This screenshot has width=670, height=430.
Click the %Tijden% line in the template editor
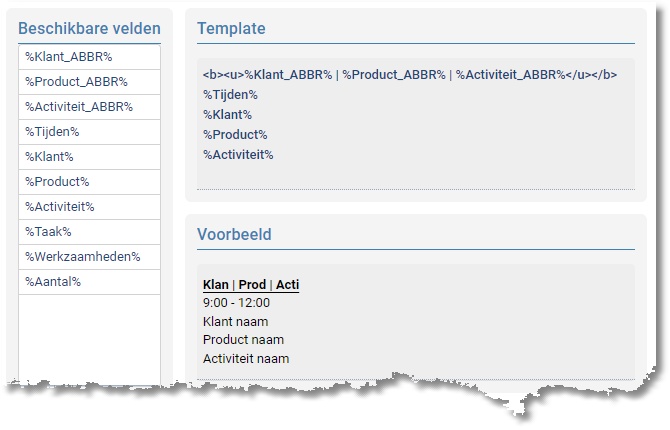click(x=230, y=95)
